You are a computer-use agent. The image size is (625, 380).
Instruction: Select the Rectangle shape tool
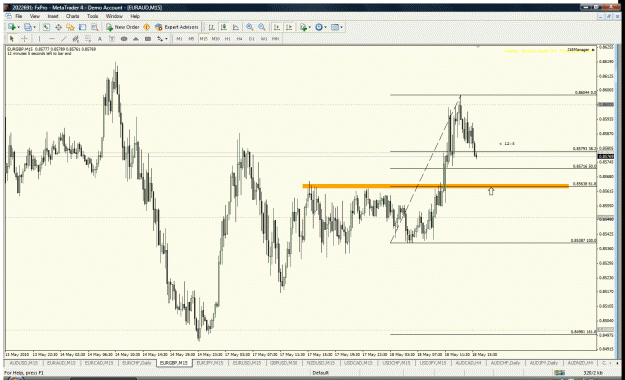[148, 39]
